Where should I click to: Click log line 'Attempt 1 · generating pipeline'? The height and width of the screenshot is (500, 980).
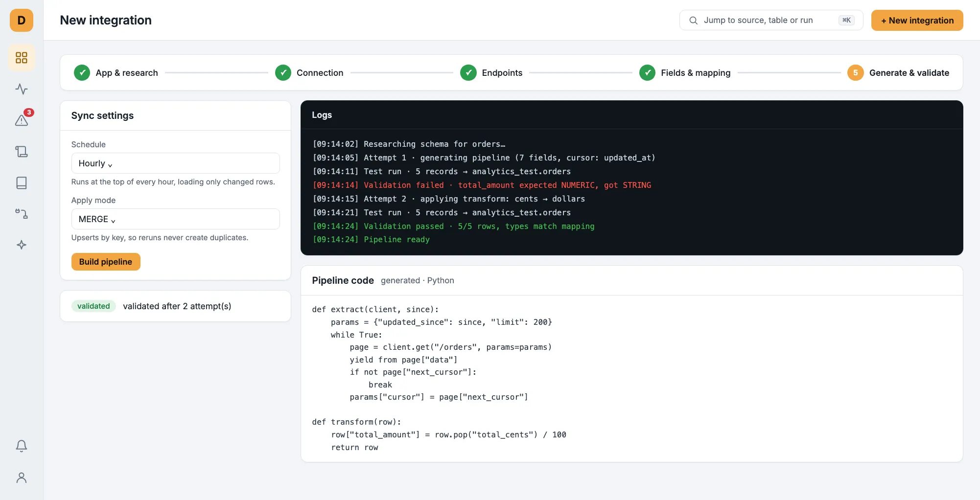tap(484, 158)
